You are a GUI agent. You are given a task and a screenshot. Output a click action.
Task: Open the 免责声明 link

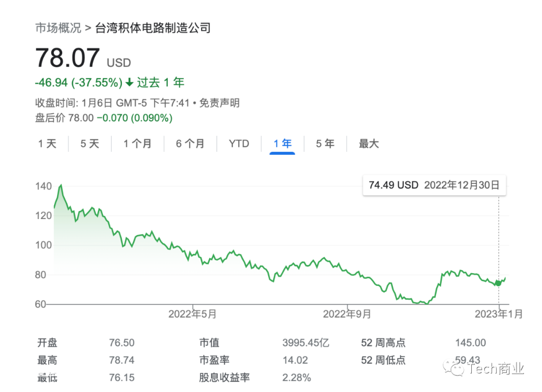(x=219, y=103)
